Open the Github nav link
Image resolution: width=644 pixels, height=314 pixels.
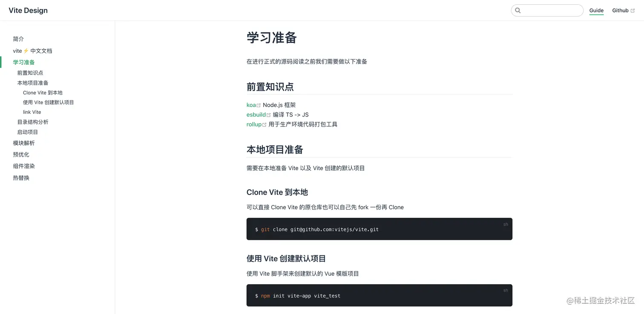[x=620, y=11]
